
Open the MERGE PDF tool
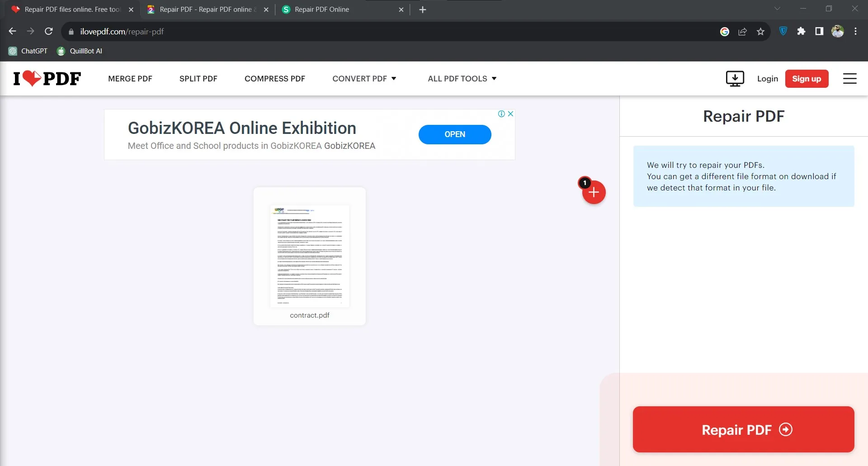coord(130,79)
